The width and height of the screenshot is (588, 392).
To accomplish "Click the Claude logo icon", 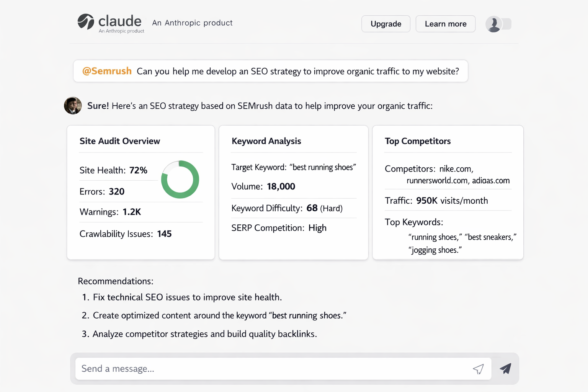I will click(x=86, y=22).
